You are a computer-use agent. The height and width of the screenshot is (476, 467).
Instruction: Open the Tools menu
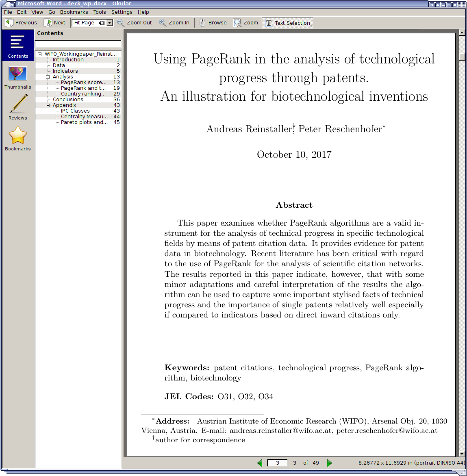point(100,12)
